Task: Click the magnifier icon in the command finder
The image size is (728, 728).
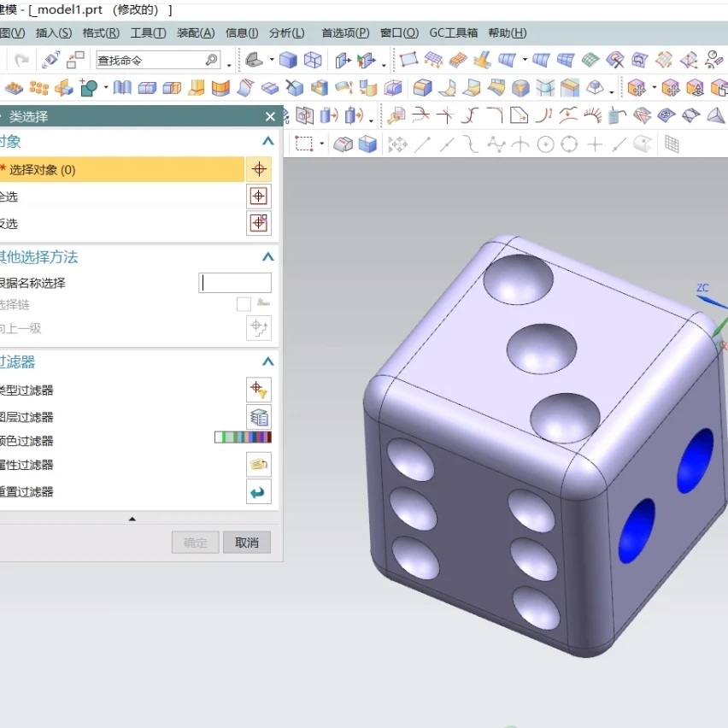Action: coord(211,61)
